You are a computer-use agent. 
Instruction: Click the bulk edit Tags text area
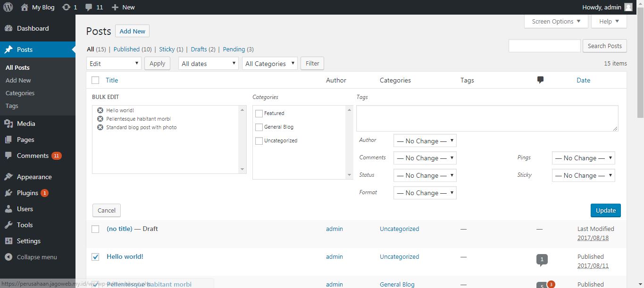point(487,118)
